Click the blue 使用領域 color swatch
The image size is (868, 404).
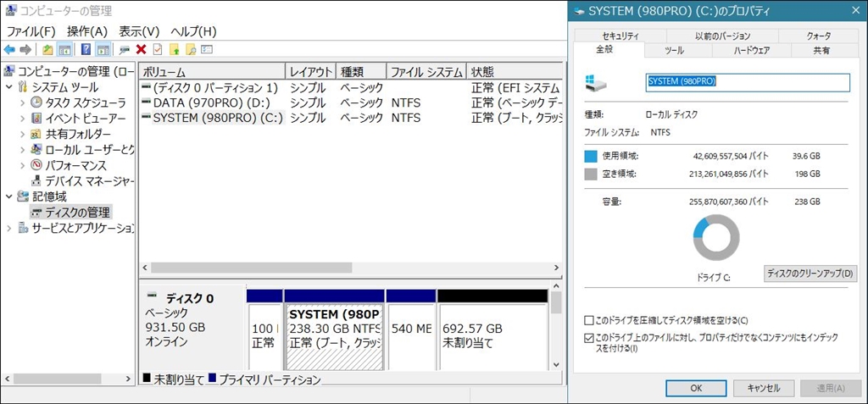tap(591, 156)
